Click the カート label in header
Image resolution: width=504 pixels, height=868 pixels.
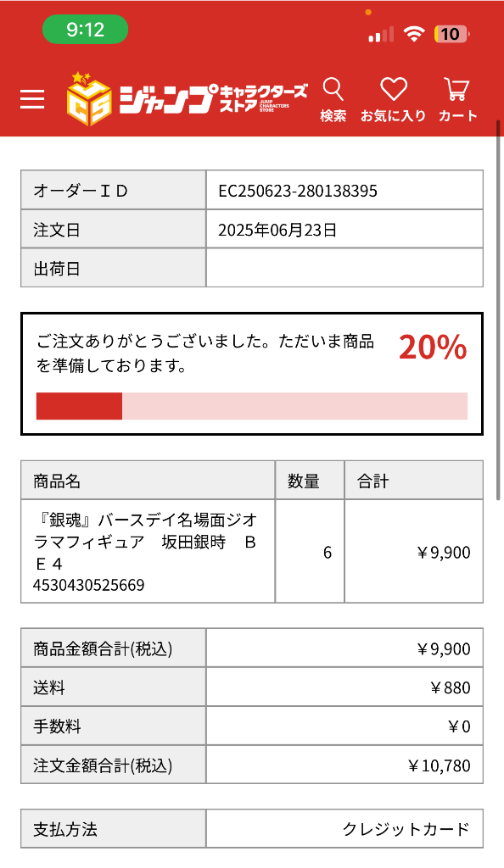457,115
